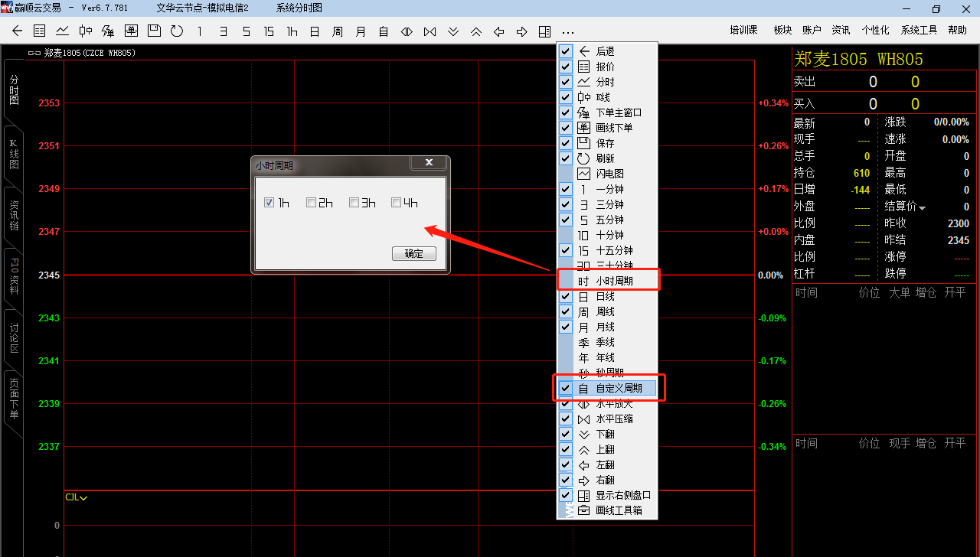
Task: Click the horizontal zoom-in toolbar icon
Action: point(407,31)
